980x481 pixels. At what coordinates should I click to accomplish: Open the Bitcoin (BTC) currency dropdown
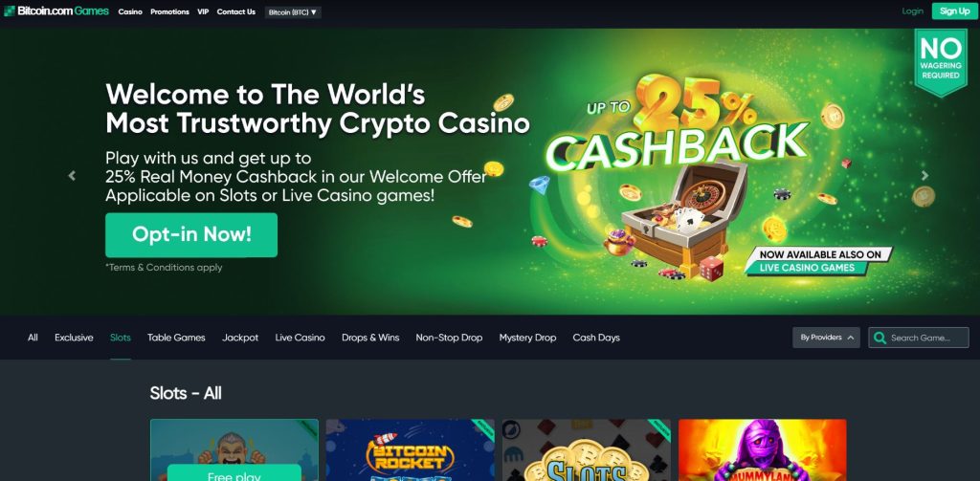tap(293, 11)
